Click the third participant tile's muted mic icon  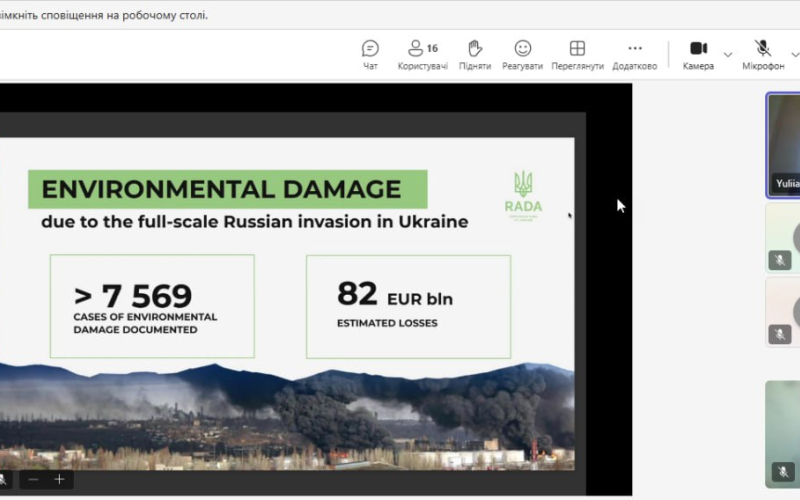pyautogui.click(x=780, y=334)
